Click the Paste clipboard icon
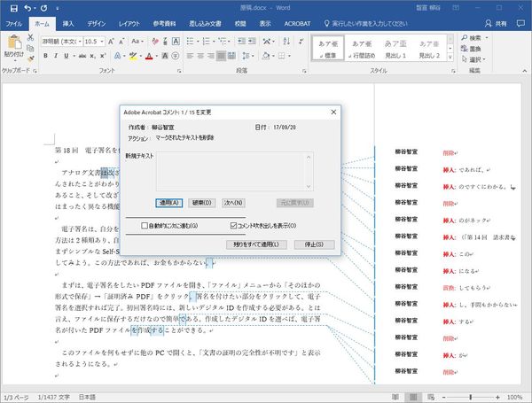 click(14, 43)
